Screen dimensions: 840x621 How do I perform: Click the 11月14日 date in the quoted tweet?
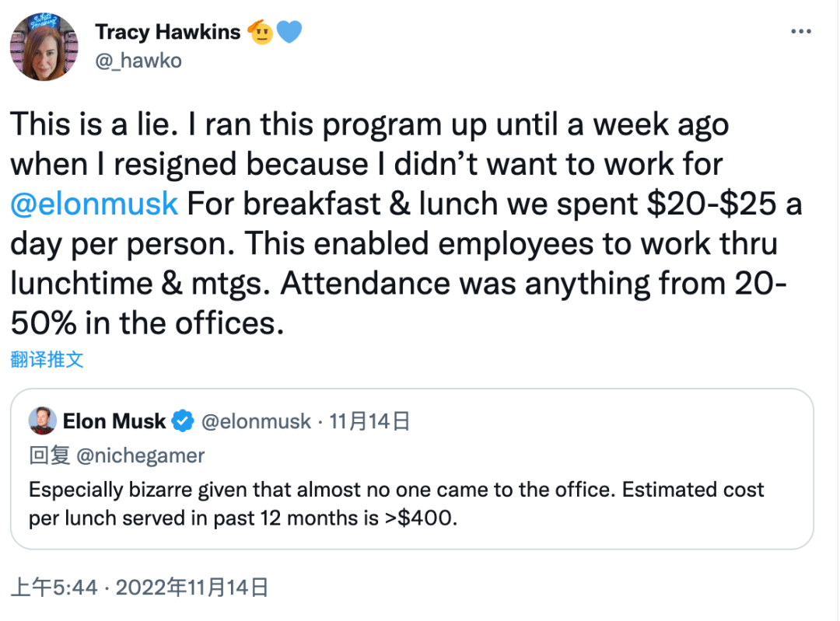(369, 421)
